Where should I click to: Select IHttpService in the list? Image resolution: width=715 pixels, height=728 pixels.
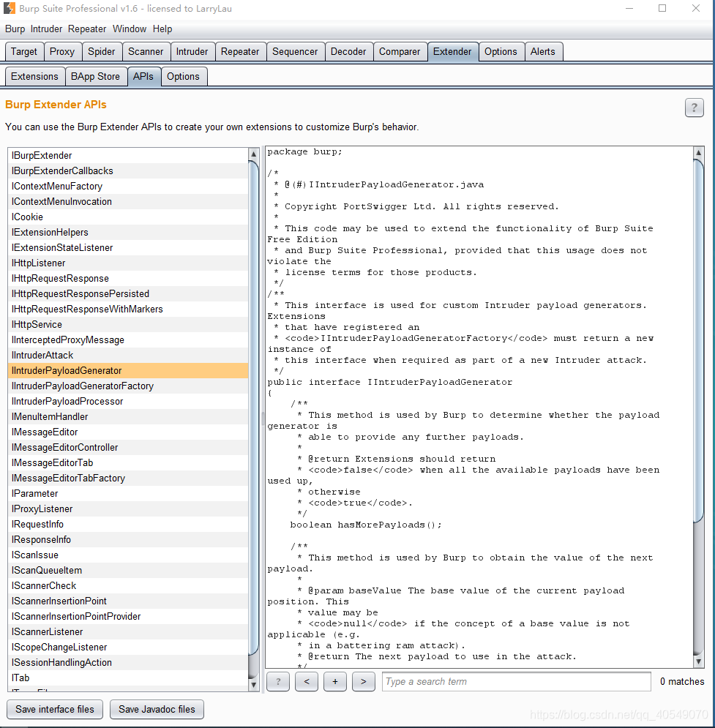pos(128,324)
